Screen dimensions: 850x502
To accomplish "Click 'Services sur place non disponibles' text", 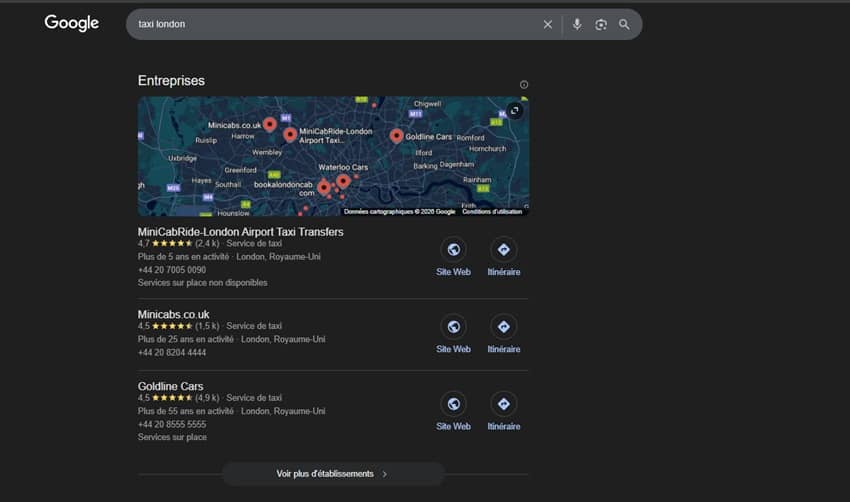I will click(x=202, y=282).
